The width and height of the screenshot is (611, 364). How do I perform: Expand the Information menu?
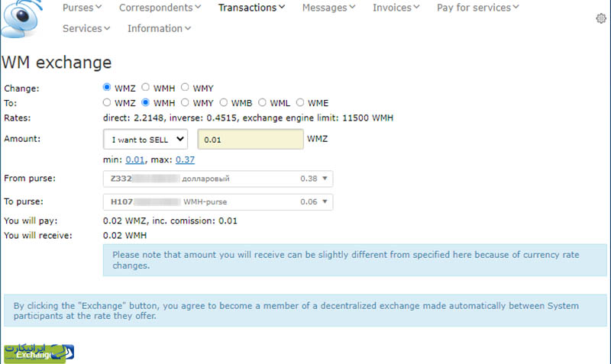coord(160,28)
